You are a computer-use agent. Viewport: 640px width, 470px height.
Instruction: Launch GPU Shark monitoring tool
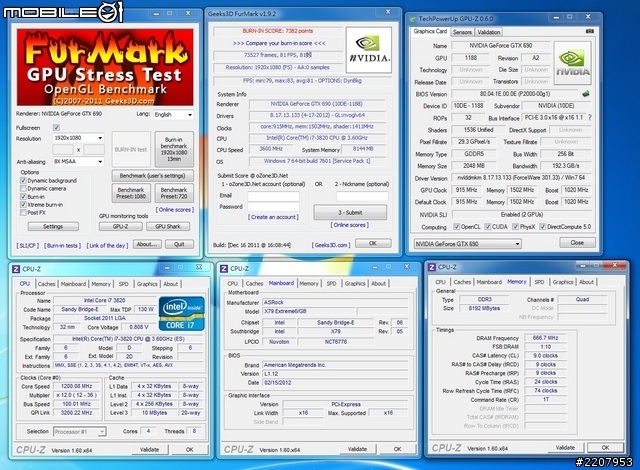pyautogui.click(x=168, y=226)
